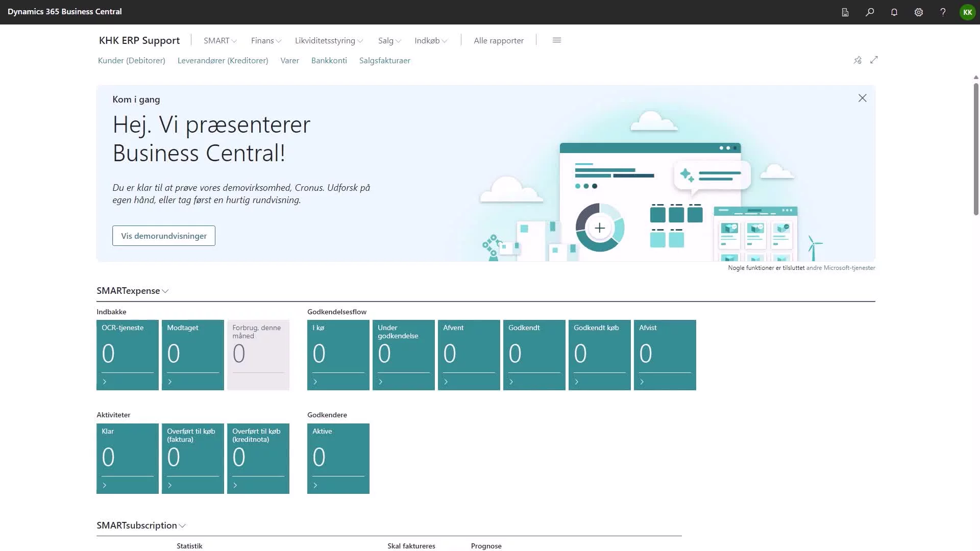Open the search (Tell me) magnifier icon
980x551 pixels.
870,12
